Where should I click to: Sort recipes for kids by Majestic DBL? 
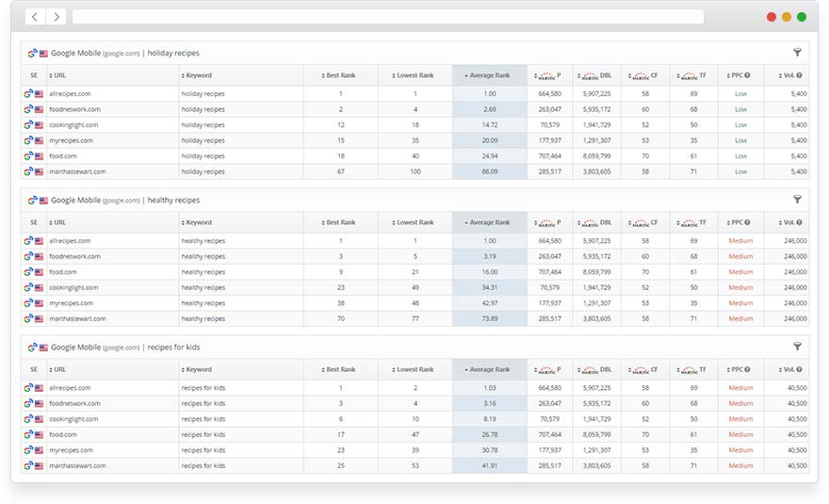tap(595, 369)
